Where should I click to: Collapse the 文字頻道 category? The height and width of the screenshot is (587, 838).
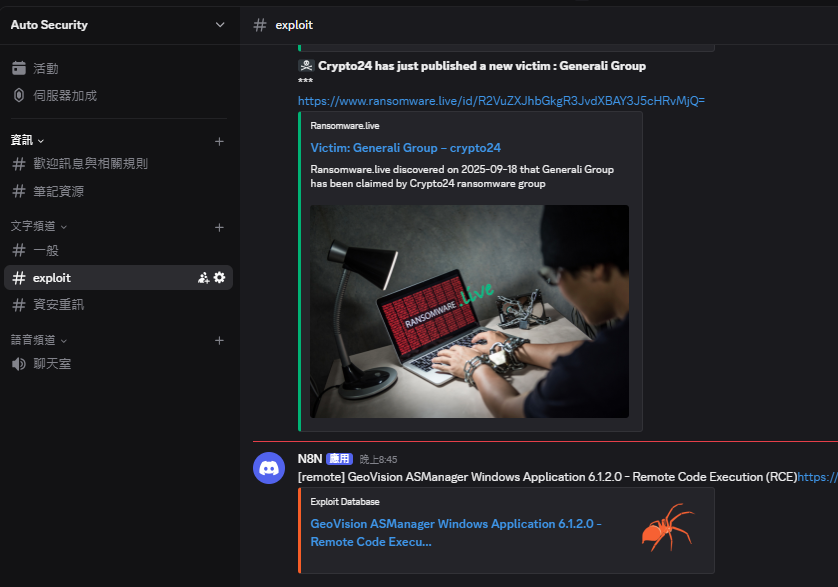[38, 226]
